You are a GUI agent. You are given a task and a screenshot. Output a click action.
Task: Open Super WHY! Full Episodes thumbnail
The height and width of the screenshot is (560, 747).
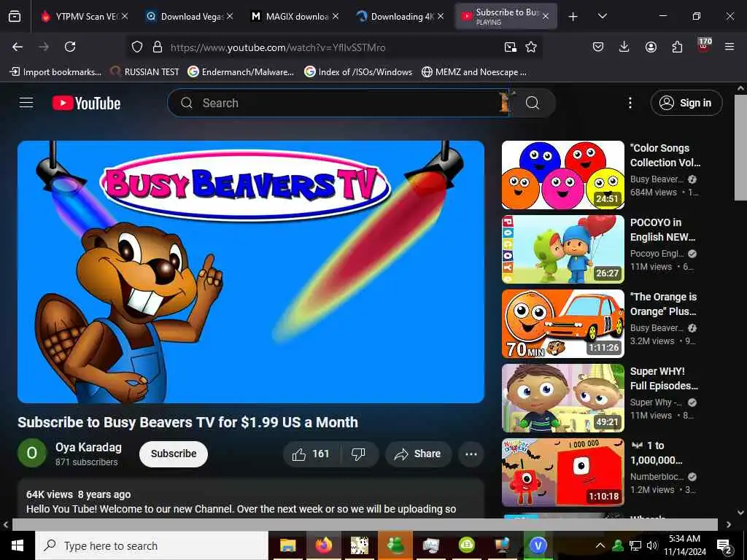[x=562, y=397]
